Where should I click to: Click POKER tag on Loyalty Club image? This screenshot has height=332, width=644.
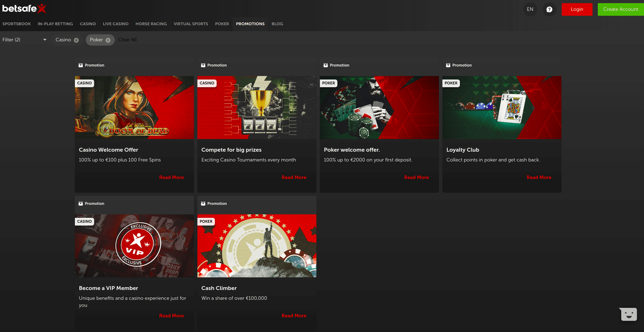451,83
